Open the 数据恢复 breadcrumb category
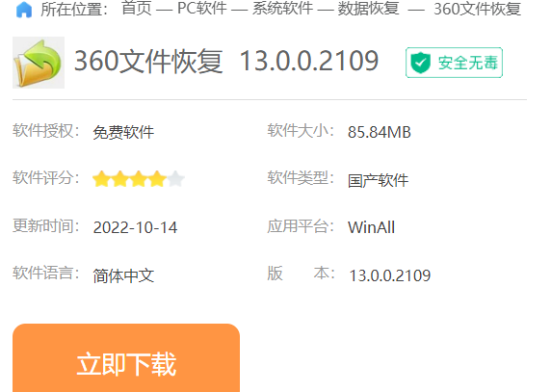Screen dimensions: 551x392 (x=368, y=9)
